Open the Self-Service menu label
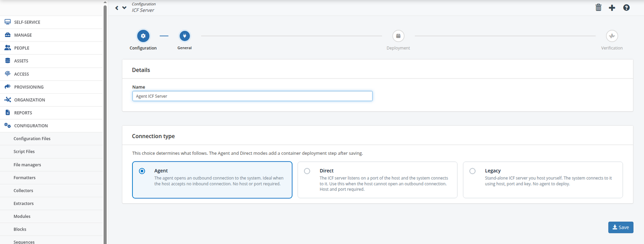This screenshot has height=244, width=644. point(27,22)
